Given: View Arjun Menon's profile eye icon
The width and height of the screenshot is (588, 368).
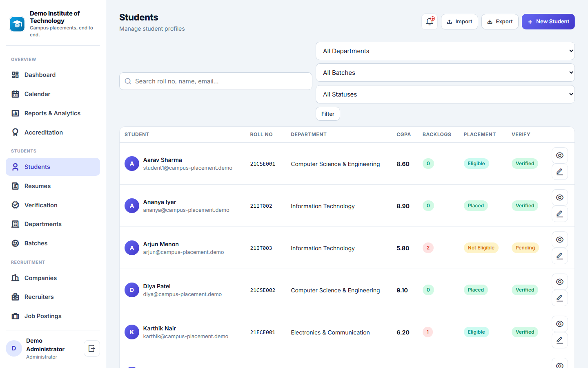Looking at the screenshot, I should click(560, 240).
